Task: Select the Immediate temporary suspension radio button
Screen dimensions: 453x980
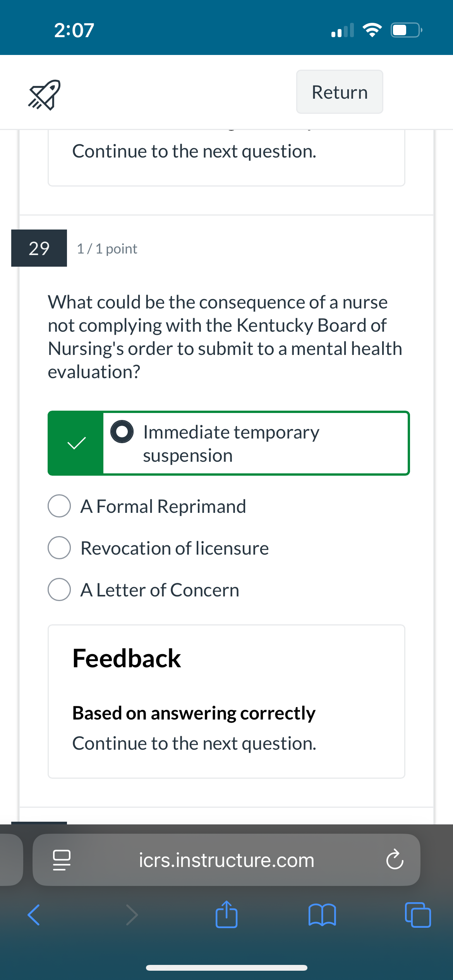Action: pyautogui.click(x=122, y=432)
